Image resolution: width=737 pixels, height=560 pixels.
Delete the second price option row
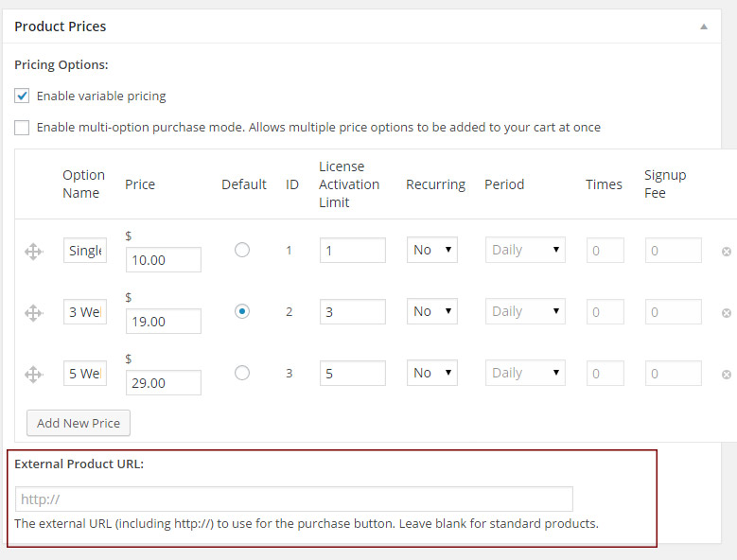(727, 313)
